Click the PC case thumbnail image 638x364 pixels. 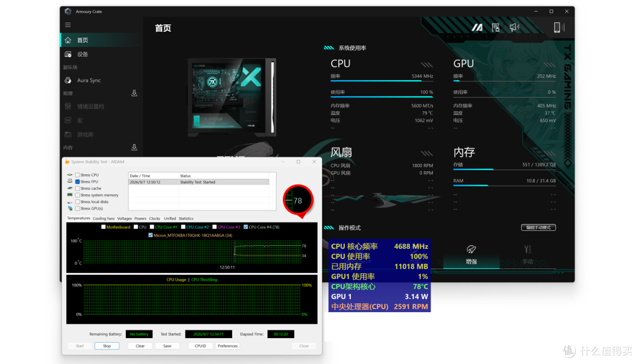point(232,97)
